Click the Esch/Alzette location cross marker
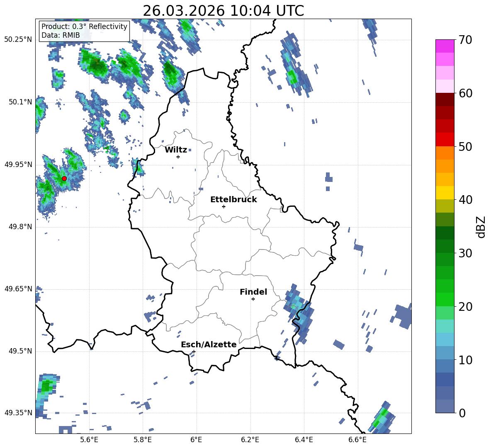This screenshot has width=491, height=448. pos(194,351)
